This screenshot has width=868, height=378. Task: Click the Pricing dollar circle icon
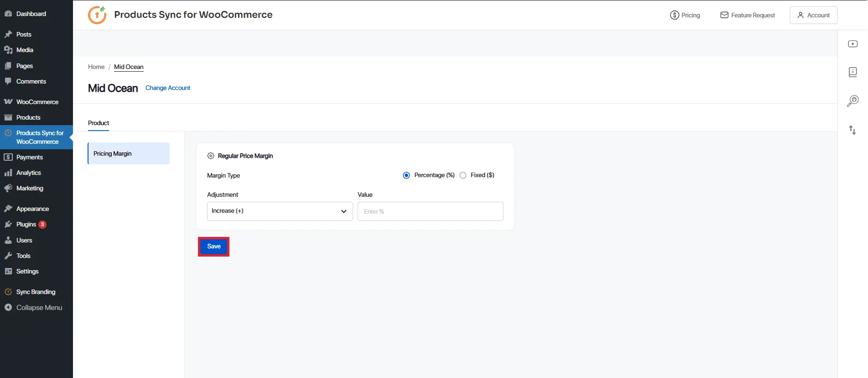(674, 15)
